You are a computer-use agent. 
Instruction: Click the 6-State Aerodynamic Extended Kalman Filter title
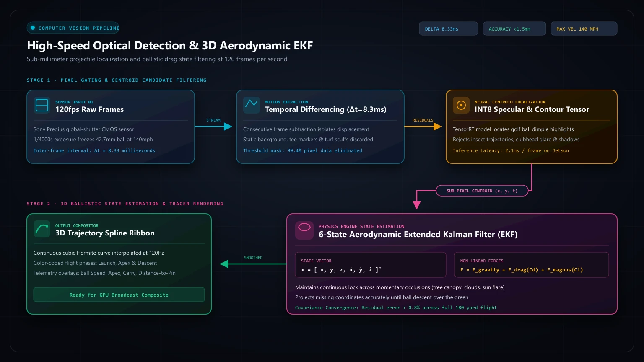(x=418, y=235)
